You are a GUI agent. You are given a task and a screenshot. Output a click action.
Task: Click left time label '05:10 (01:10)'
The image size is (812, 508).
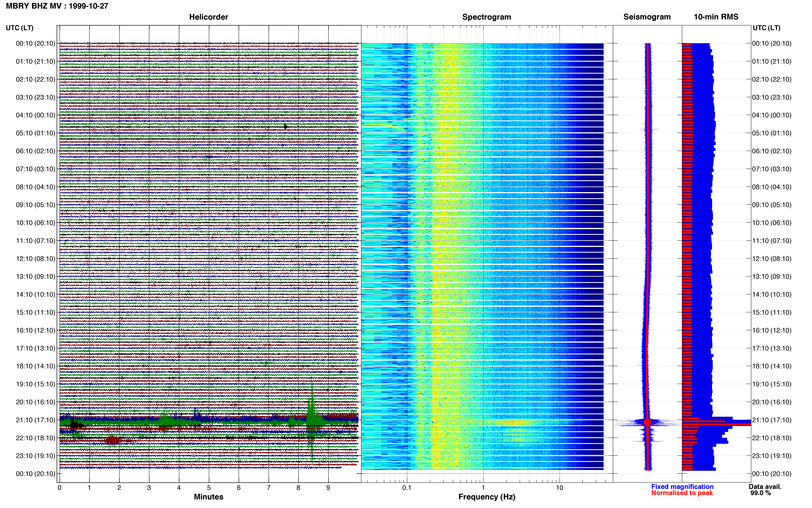tap(36, 133)
